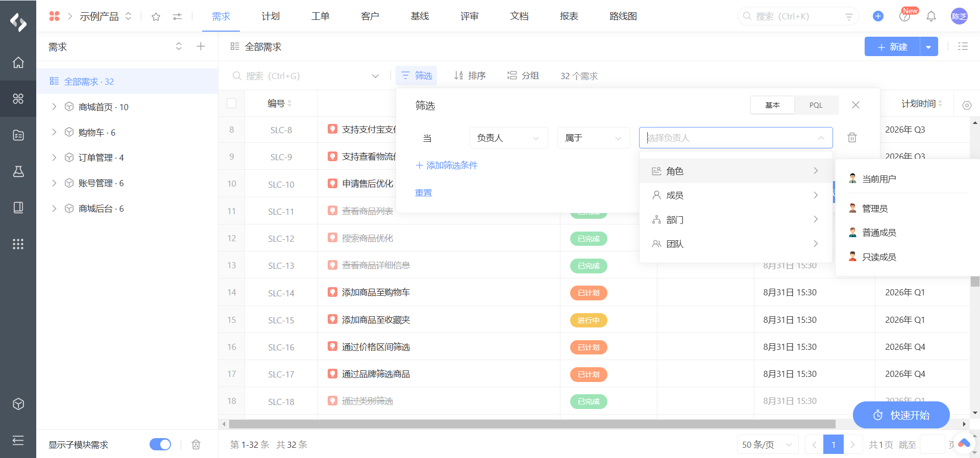The image size is (980, 458).
Task: Open the 50 条/页 page size dropdown
Action: 767,445
